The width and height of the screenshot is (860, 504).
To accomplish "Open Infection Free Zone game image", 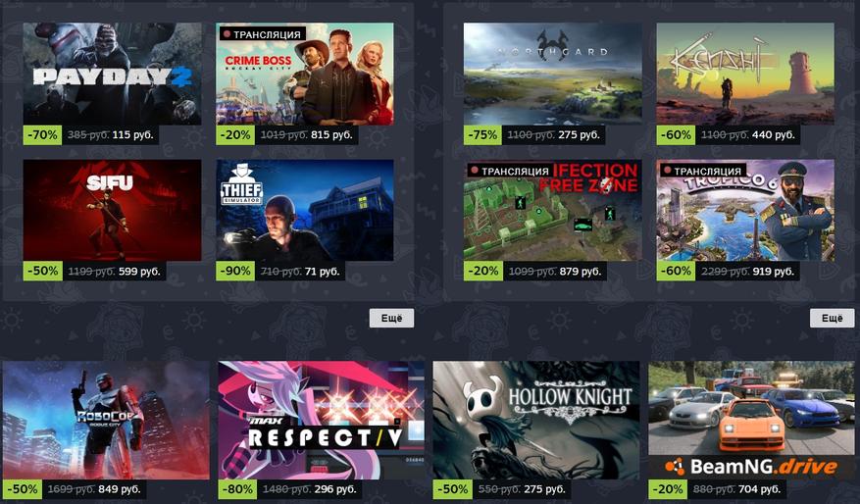I will (552, 210).
